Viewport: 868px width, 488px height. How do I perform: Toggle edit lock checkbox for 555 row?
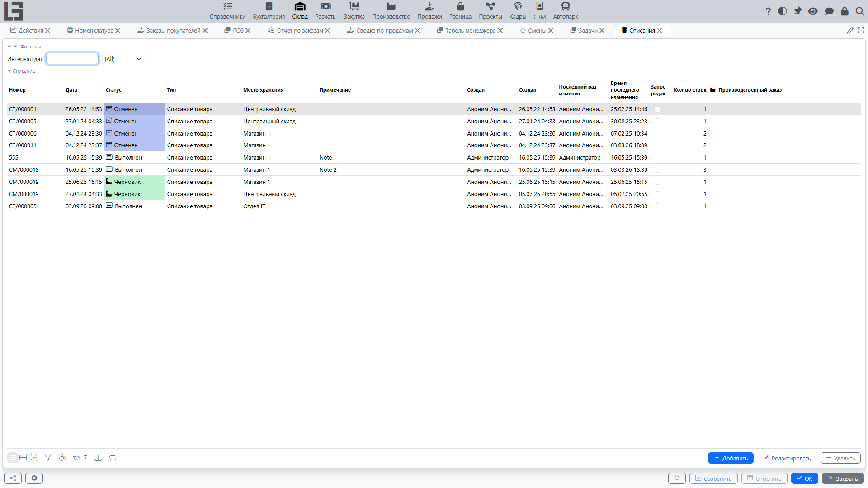tap(657, 158)
